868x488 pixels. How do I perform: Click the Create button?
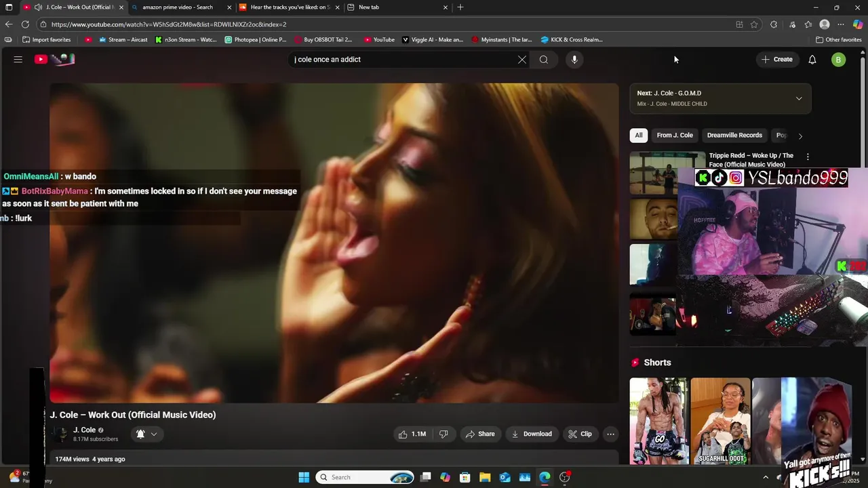[777, 60]
